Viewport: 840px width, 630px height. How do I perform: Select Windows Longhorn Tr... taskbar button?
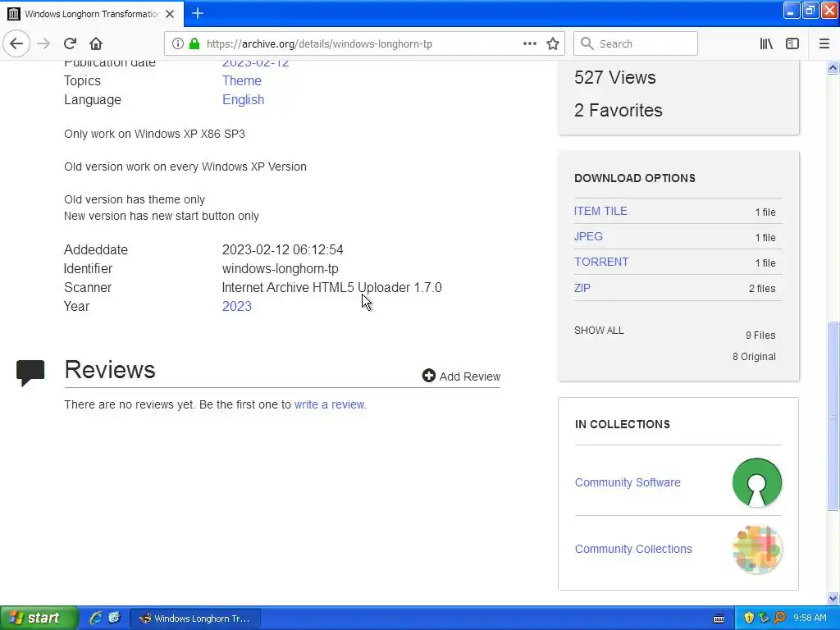[195, 619]
